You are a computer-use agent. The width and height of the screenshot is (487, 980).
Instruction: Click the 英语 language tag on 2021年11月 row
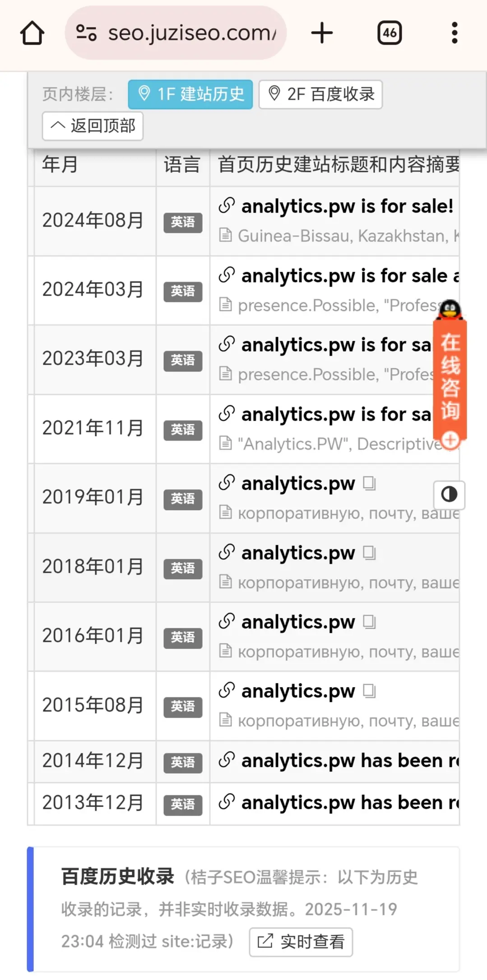click(x=182, y=431)
